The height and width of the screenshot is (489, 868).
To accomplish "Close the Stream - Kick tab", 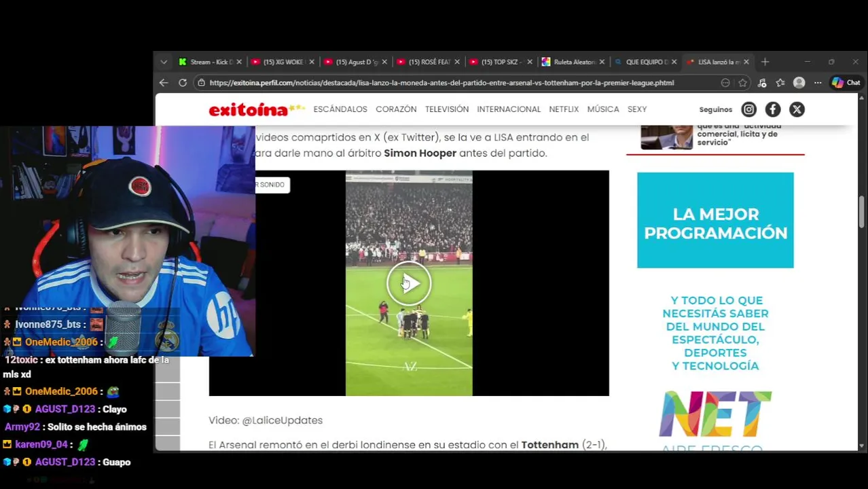I will click(x=239, y=62).
